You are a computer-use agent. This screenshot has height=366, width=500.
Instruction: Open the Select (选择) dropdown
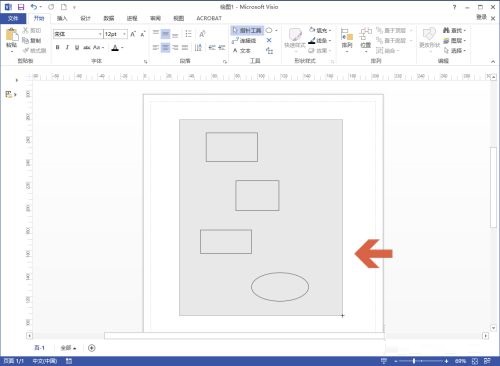point(454,51)
